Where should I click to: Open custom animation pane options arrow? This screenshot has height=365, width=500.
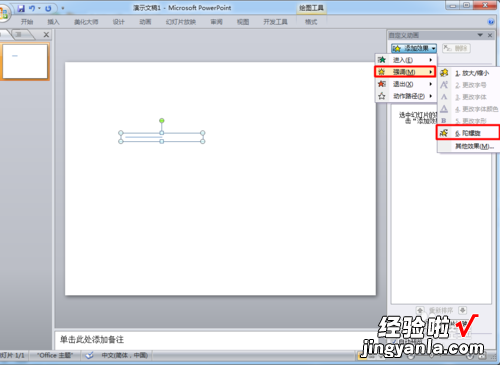click(x=480, y=35)
